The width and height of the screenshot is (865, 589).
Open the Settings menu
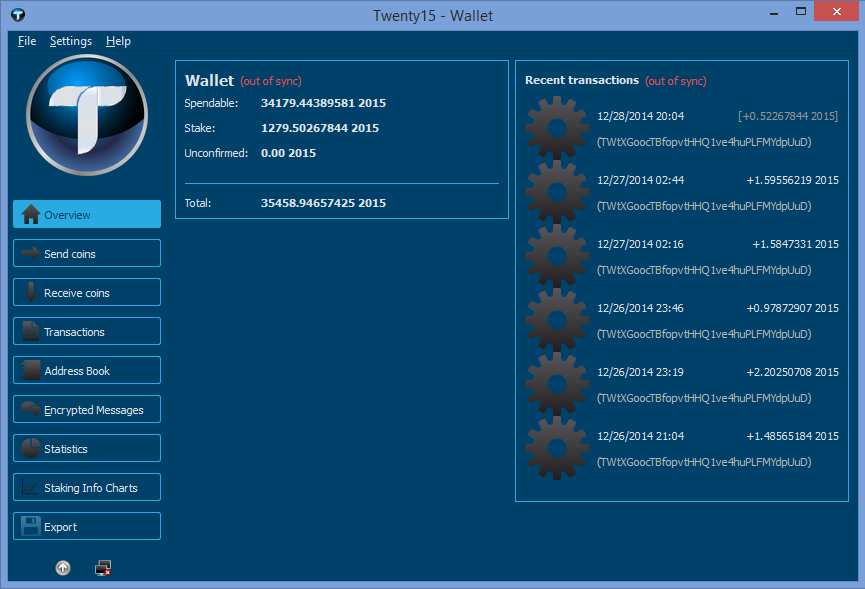(71, 41)
